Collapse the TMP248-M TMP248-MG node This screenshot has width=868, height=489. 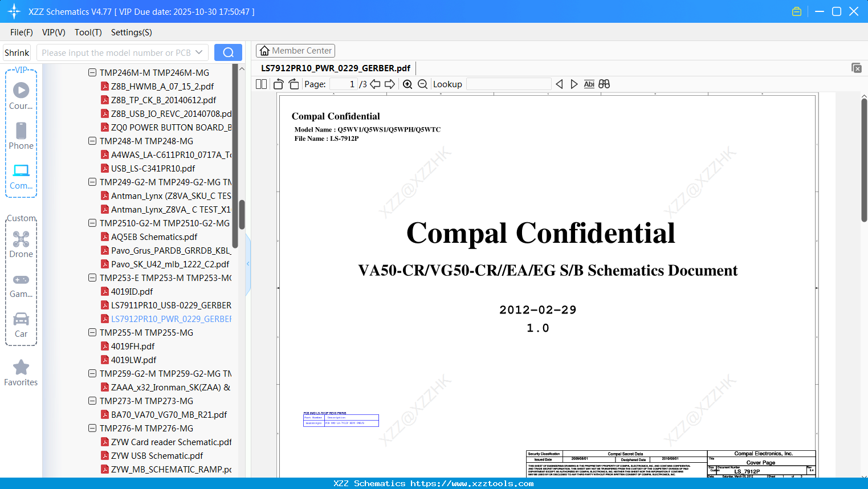(x=92, y=141)
